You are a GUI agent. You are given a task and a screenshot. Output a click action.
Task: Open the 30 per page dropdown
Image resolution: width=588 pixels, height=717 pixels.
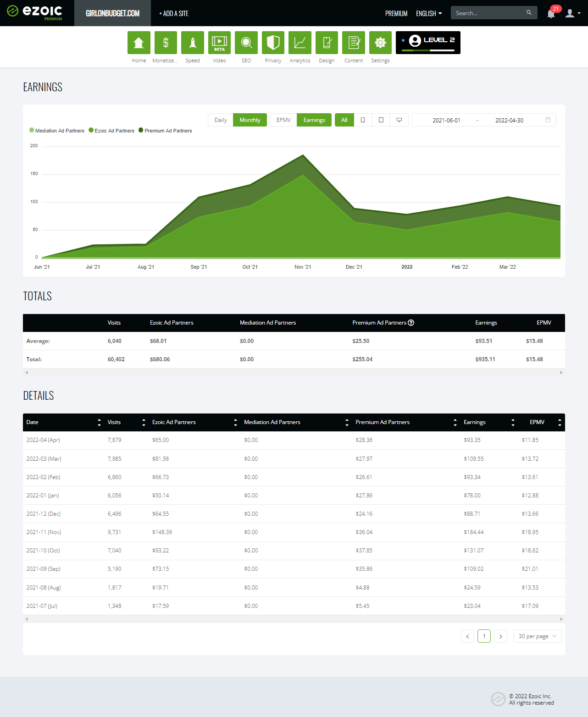pyautogui.click(x=538, y=636)
